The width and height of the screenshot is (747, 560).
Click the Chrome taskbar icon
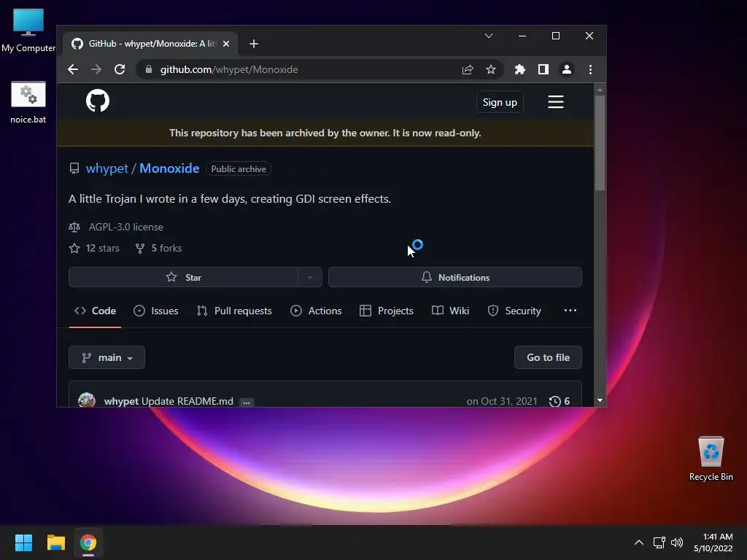point(88,542)
